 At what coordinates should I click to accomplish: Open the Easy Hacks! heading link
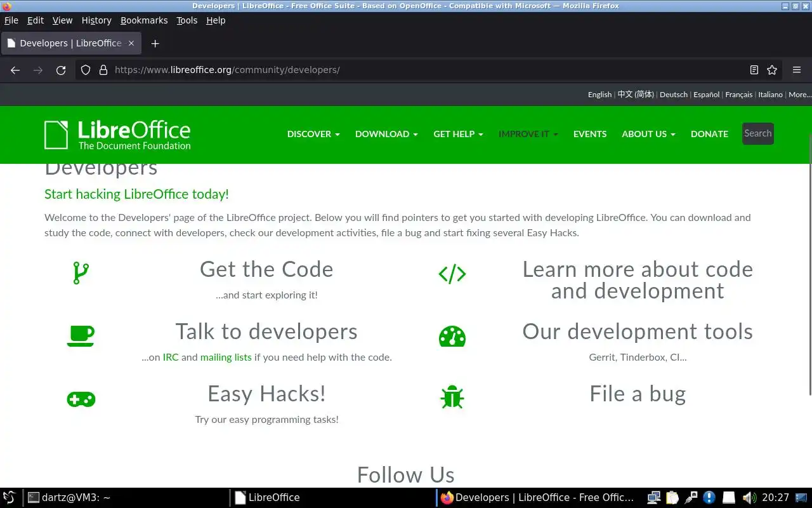coord(266,394)
